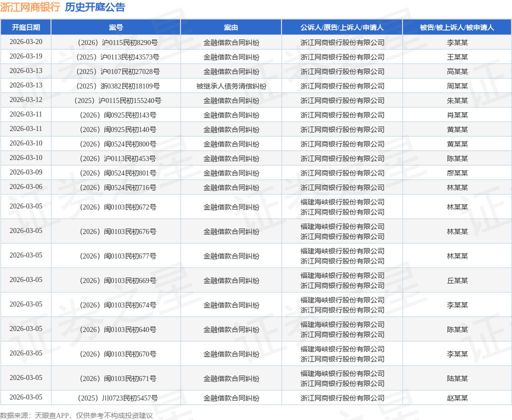Viewport: 512px width, 420px height.
Task: Click 福建海峡银行股份有限公司 in the 672号 row
Action: (342, 202)
